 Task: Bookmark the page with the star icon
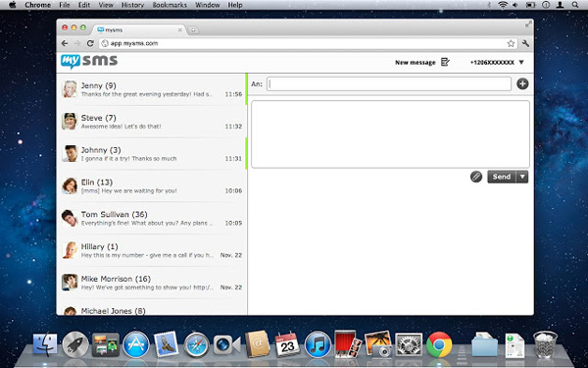511,43
